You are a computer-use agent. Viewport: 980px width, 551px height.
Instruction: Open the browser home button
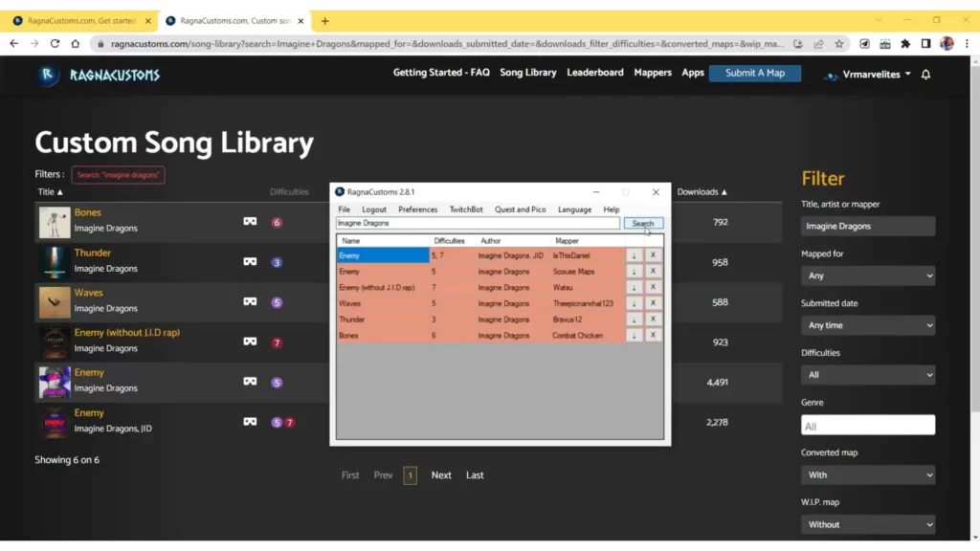(x=75, y=44)
